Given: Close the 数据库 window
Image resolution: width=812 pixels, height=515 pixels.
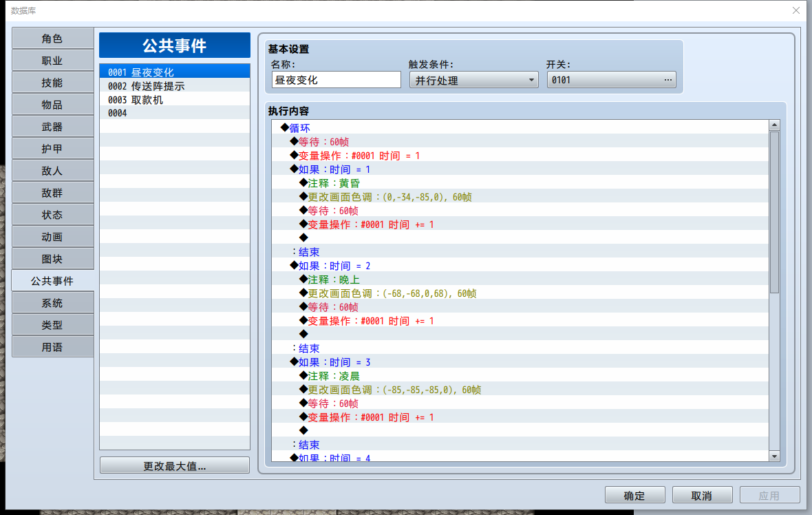Looking at the screenshot, I should pyautogui.click(x=796, y=10).
